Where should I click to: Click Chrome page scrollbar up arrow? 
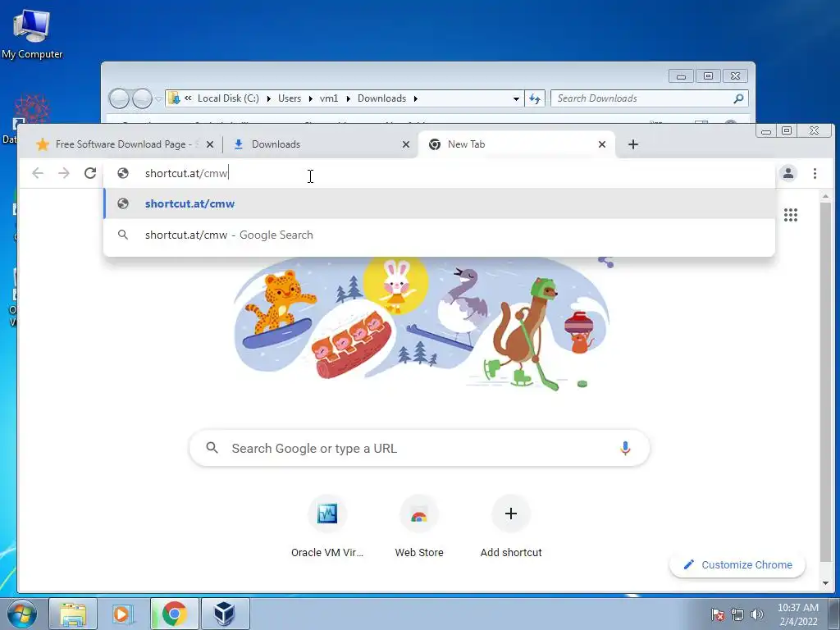pyautogui.click(x=825, y=197)
